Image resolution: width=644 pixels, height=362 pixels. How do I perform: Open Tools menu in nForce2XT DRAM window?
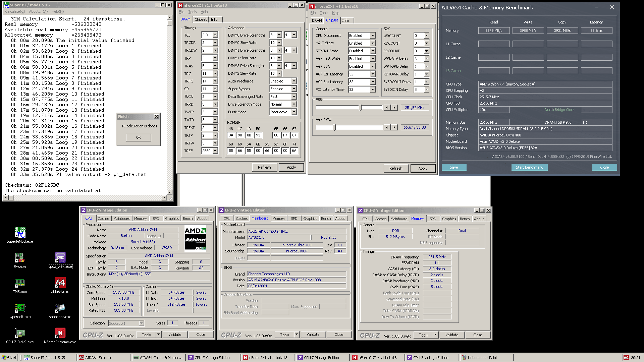192,12
